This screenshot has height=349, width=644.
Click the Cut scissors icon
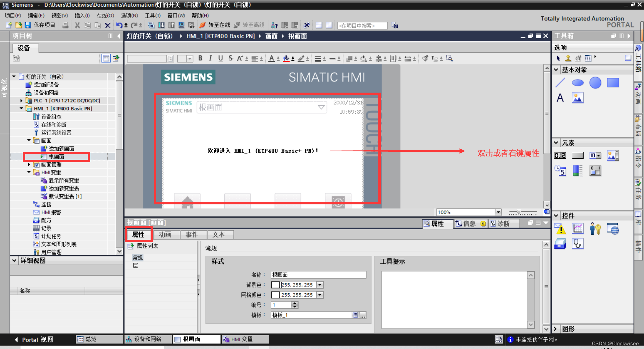(x=77, y=25)
